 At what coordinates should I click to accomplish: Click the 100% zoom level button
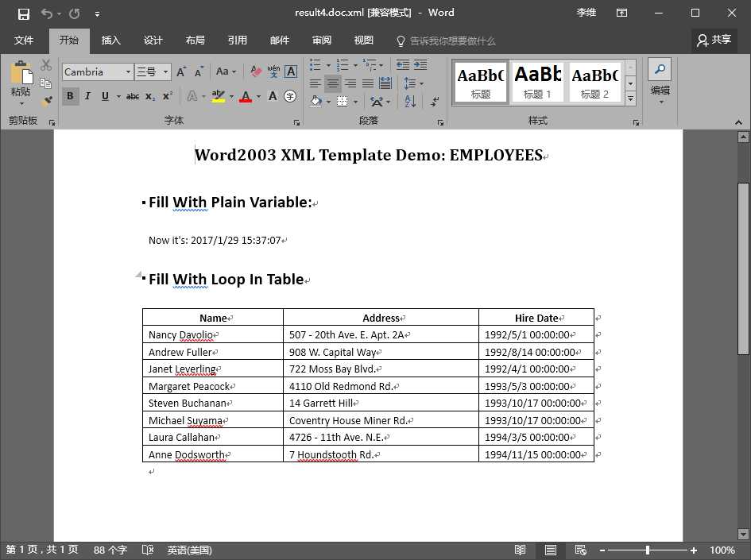point(722,550)
